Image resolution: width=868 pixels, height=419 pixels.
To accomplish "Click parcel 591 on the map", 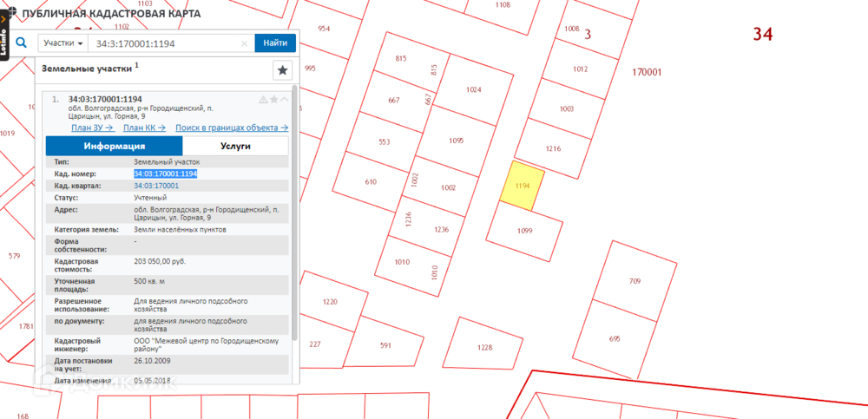I will pos(386,345).
